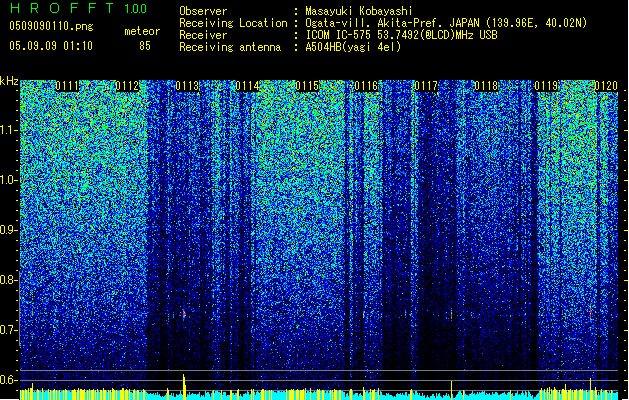Screen dimensions: 629x400
Task: Click the 0112 time marker
Action: [127, 86]
